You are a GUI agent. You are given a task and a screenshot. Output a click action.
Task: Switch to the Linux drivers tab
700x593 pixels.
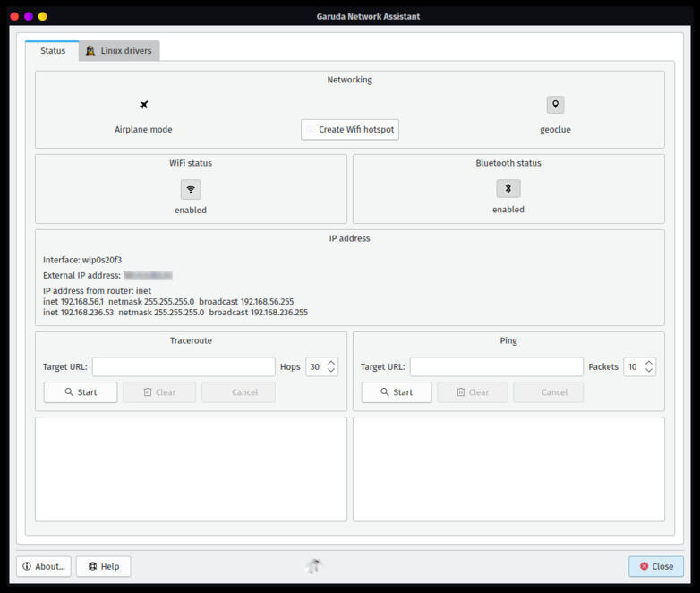(x=119, y=50)
